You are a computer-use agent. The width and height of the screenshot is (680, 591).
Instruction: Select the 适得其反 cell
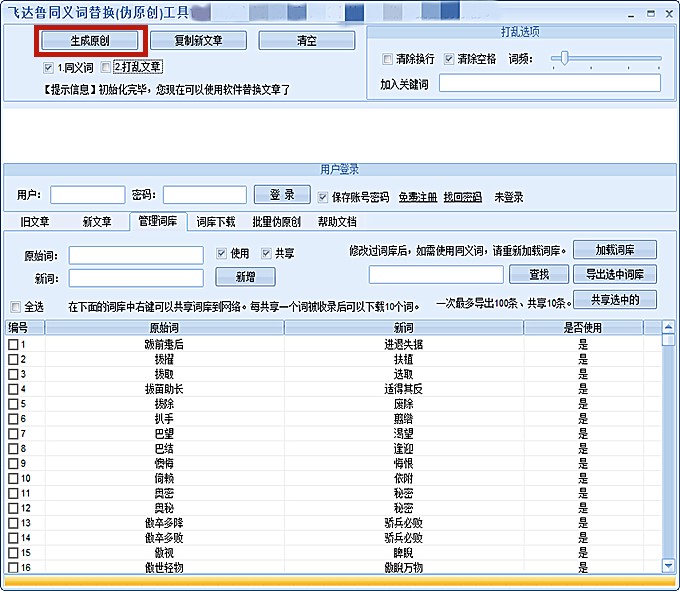click(404, 389)
